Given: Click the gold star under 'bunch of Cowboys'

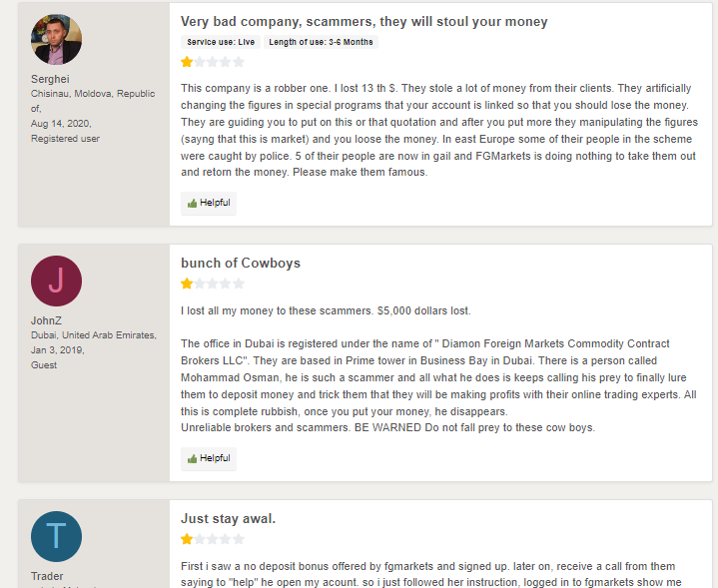Looking at the screenshot, I should [x=187, y=284].
